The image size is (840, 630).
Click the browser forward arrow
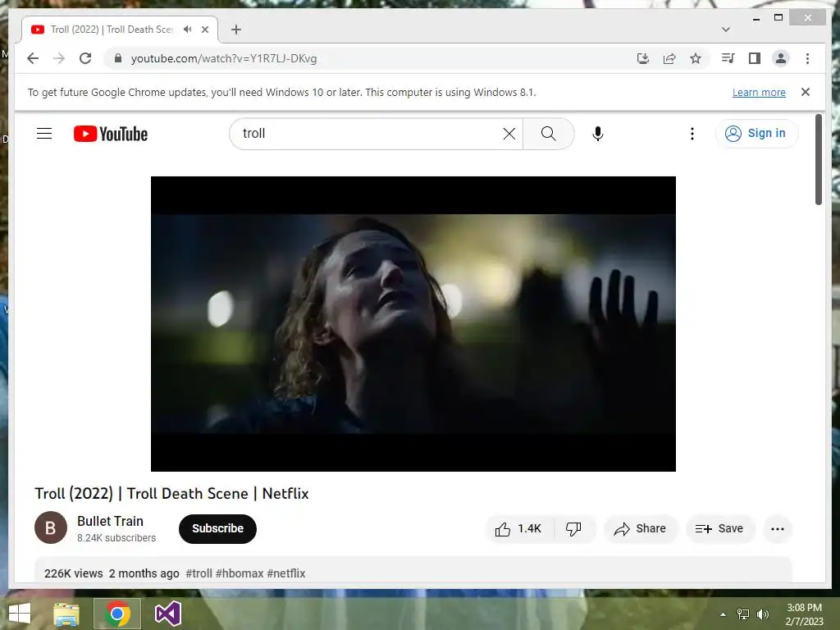point(59,58)
